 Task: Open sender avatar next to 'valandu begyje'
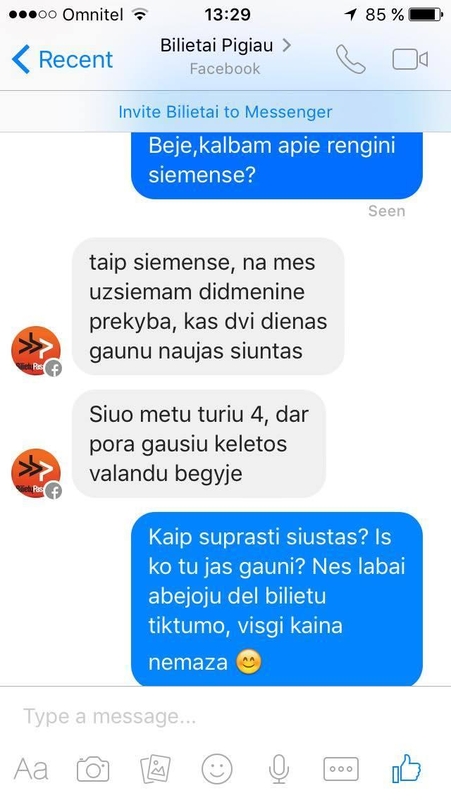click(36, 473)
